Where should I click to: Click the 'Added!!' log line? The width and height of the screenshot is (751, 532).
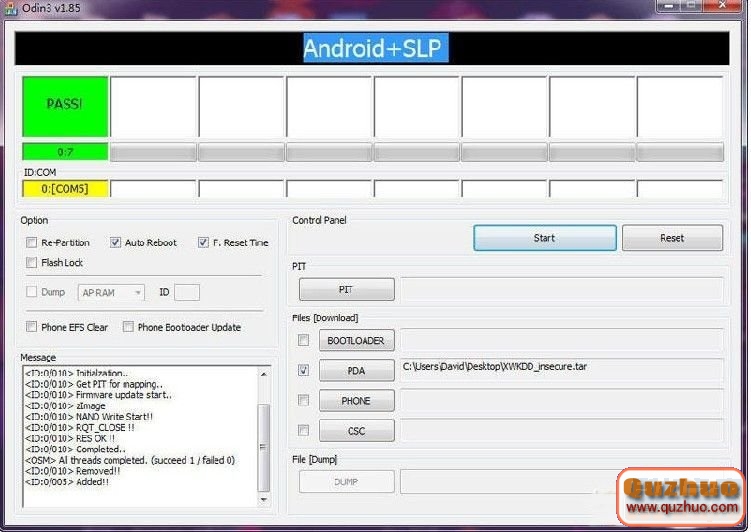(67, 482)
